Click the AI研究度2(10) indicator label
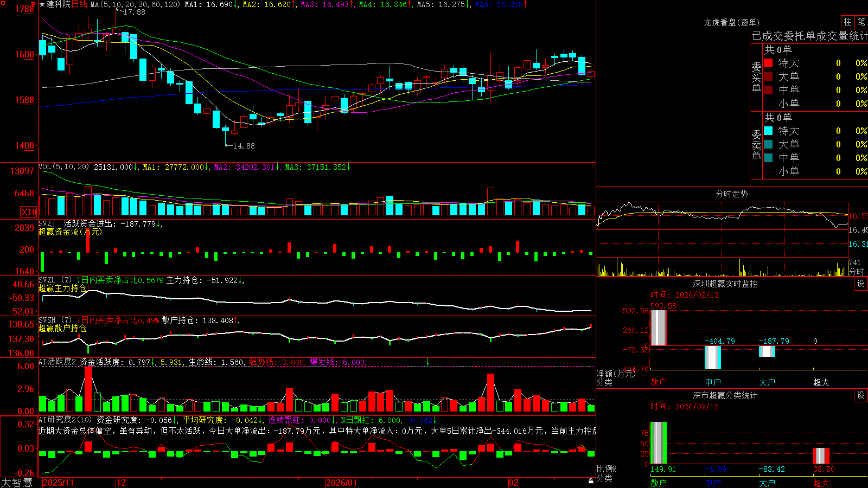Image resolution: width=868 pixels, height=488 pixels. click(x=65, y=420)
